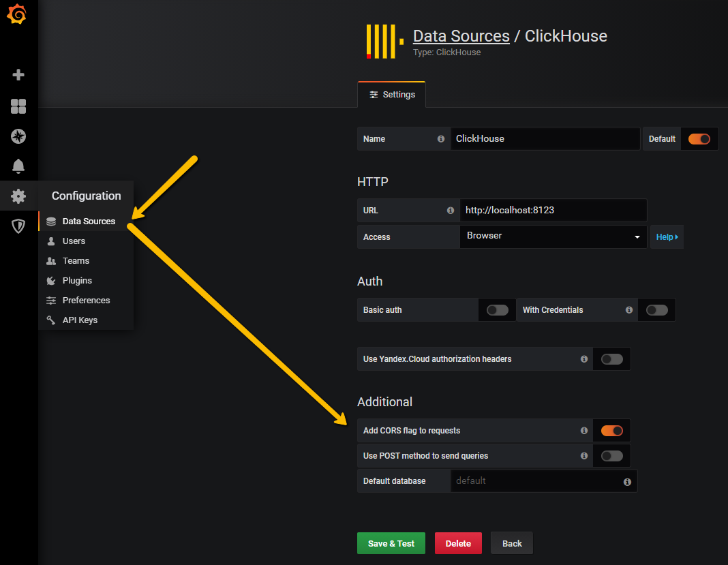Screen dimensions: 728x565
Task: Click Yandex.Cloud headers info icon
Action: 584,359
